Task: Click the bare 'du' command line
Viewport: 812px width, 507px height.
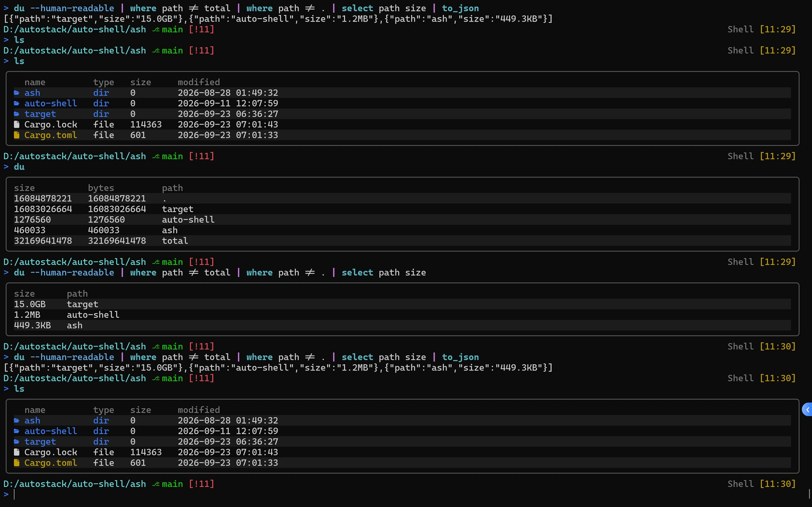Action: 19,167
